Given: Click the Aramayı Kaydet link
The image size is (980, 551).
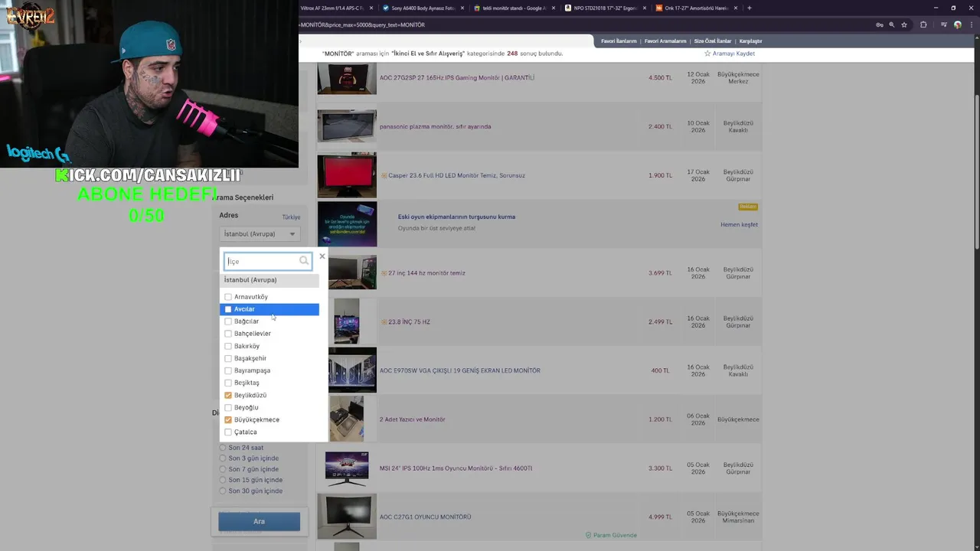Looking at the screenshot, I should click(733, 54).
